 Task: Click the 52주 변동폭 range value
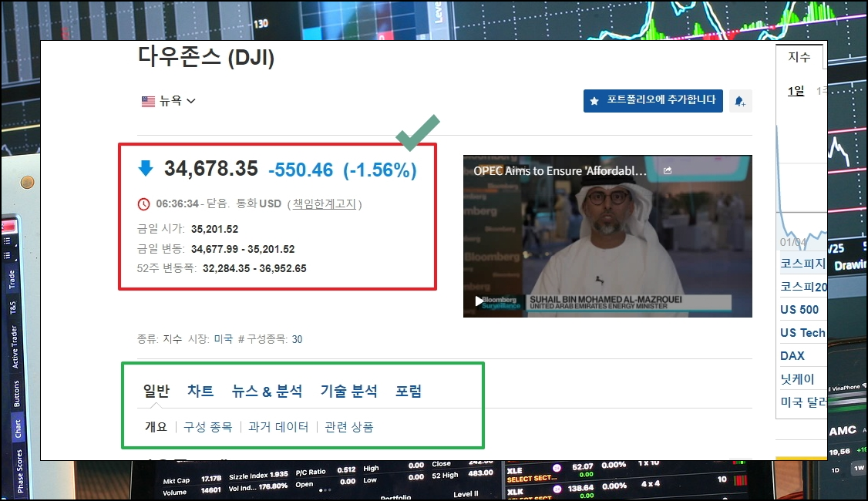(254, 268)
